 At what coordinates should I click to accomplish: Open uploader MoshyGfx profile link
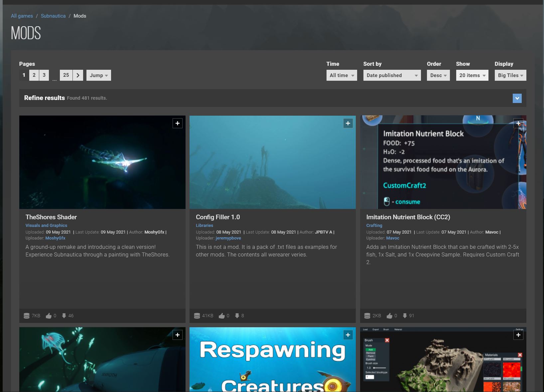click(x=55, y=238)
